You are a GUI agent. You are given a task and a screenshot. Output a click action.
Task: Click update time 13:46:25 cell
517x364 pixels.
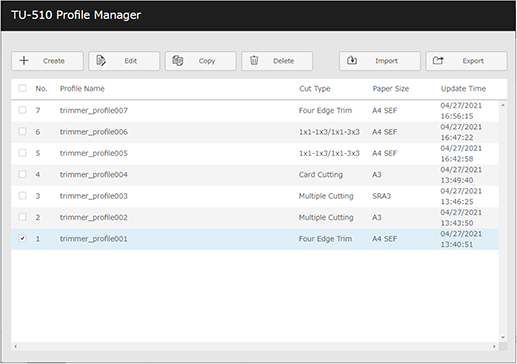461,196
